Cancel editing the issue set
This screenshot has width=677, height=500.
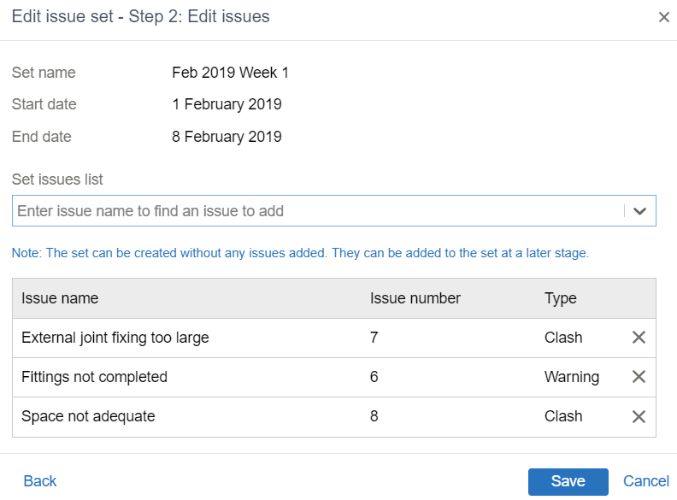(x=645, y=481)
